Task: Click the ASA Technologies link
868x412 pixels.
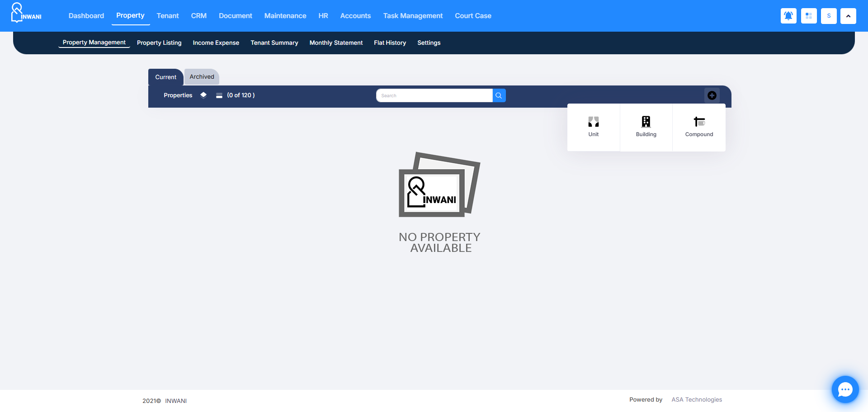Action: coord(697,400)
